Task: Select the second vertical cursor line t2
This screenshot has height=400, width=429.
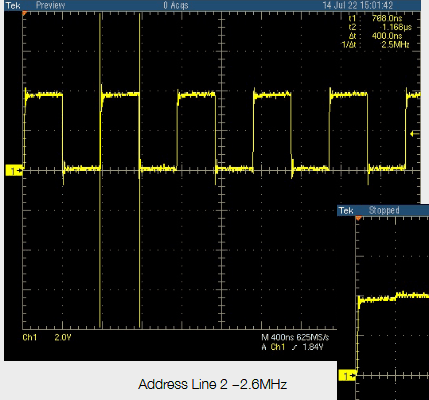Action: click(140, 170)
